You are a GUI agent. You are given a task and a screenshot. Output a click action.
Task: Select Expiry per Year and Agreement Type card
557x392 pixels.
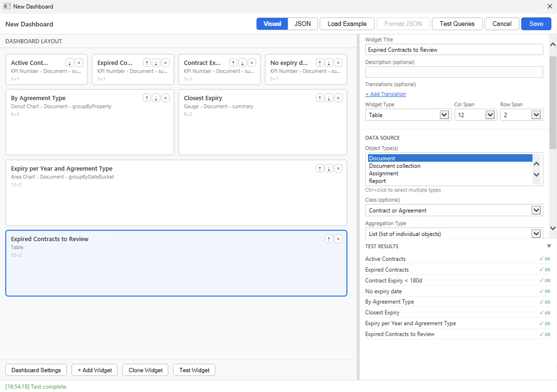pyautogui.click(x=176, y=193)
